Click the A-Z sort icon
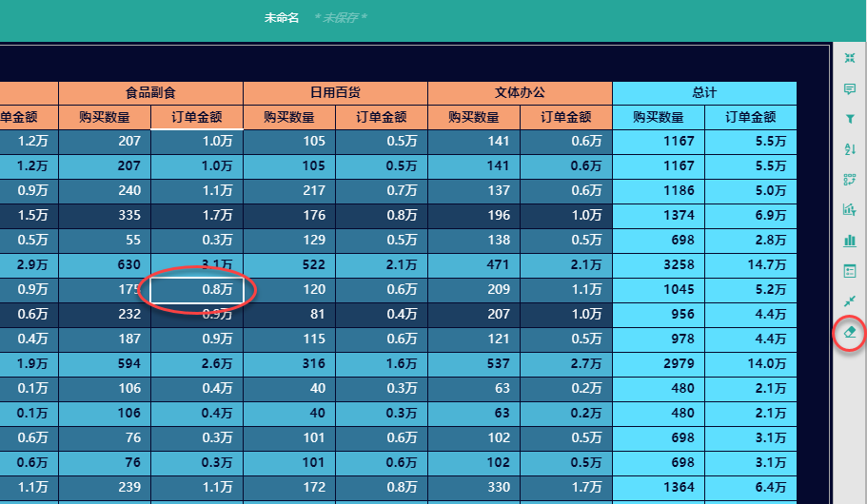This screenshot has height=504, width=867. [x=850, y=149]
